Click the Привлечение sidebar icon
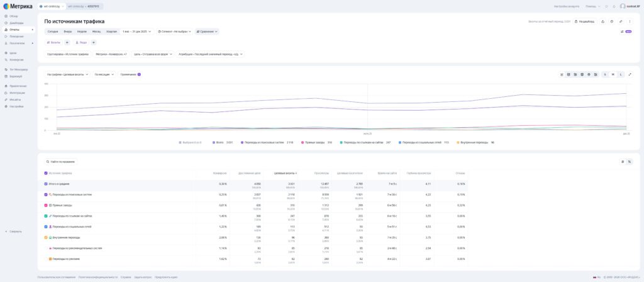The height and width of the screenshot is (282, 644). click(x=6, y=86)
